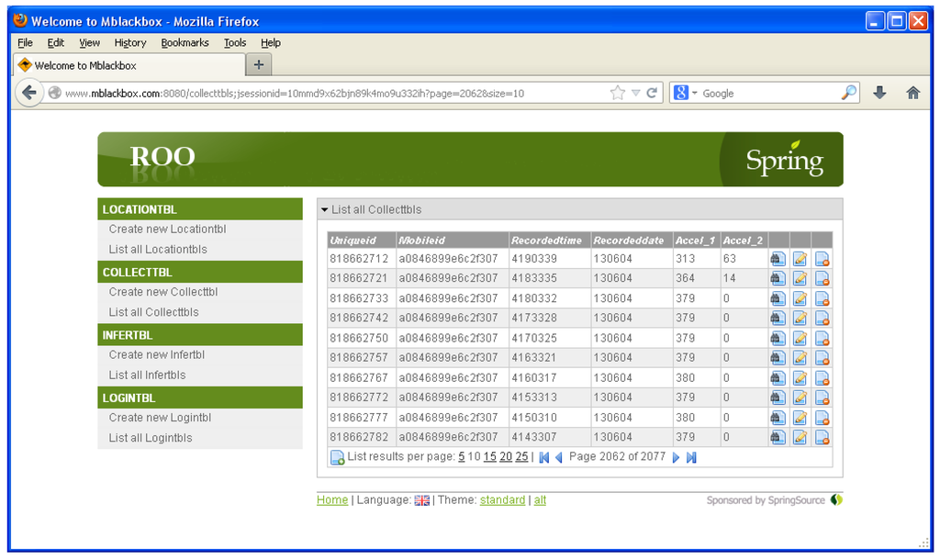Go to the previous results page
This screenshot has width=940, height=560.
[558, 457]
